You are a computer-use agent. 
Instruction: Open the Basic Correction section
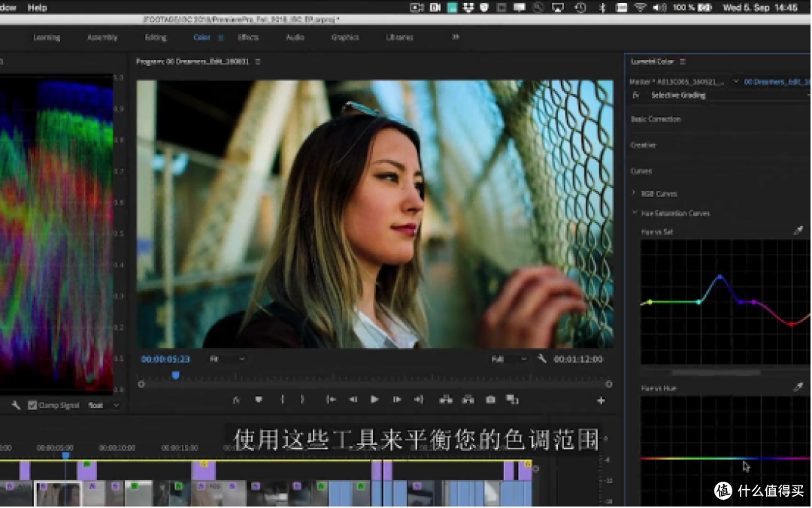(x=656, y=119)
